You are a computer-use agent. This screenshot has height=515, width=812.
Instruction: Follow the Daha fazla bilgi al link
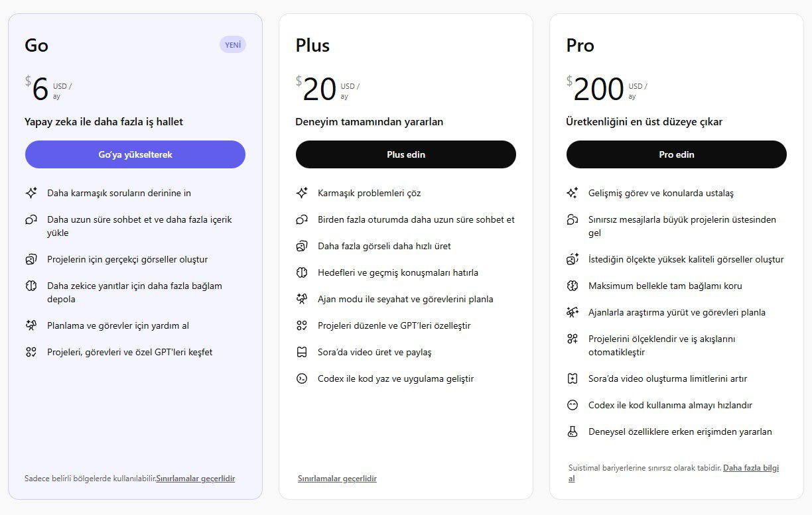750,468
